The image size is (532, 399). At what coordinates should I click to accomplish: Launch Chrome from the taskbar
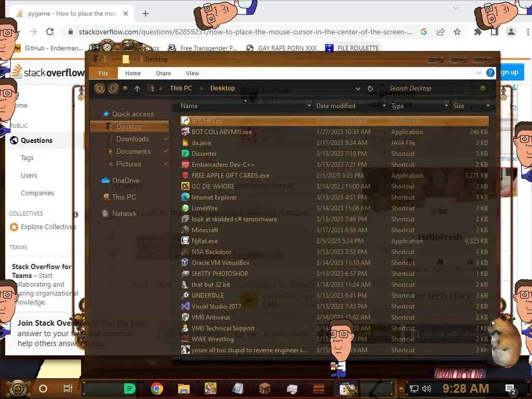click(157, 389)
